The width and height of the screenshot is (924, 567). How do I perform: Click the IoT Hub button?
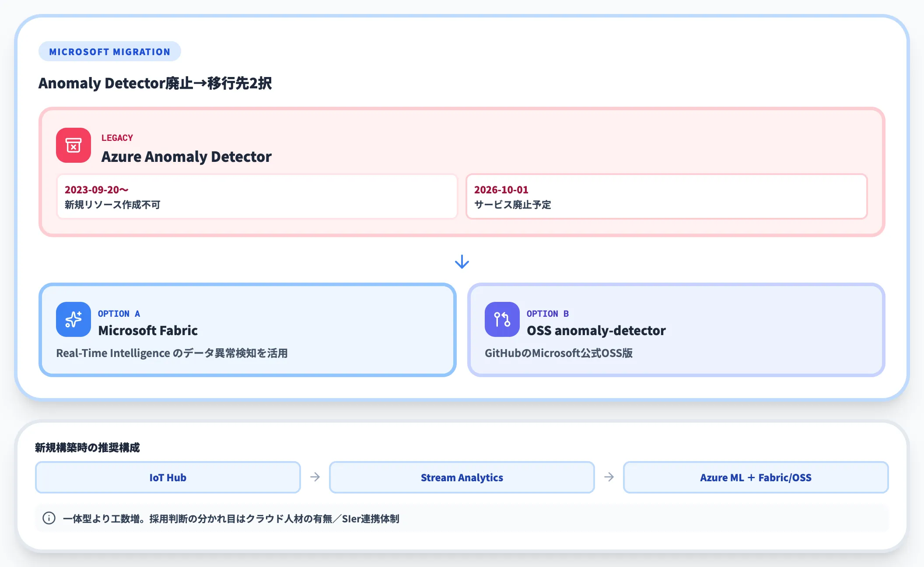(168, 477)
